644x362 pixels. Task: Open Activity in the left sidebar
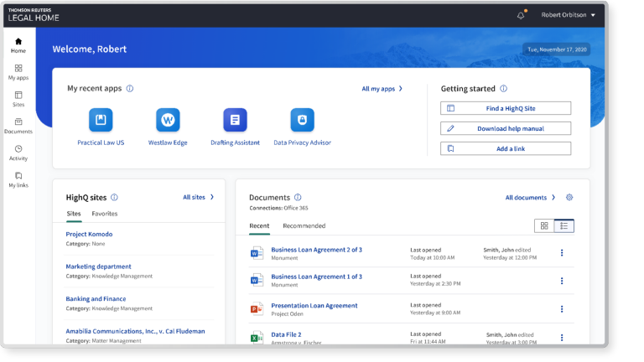18,153
